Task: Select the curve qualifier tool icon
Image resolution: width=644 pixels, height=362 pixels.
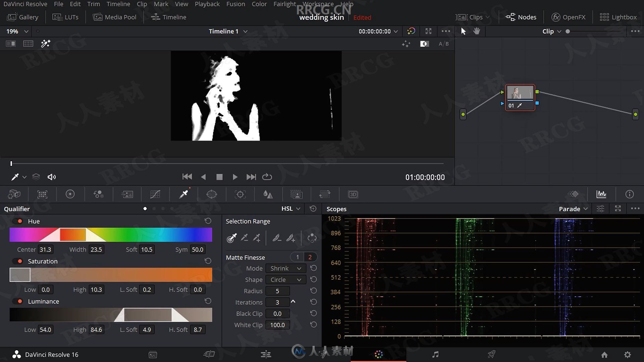Action: tap(155, 194)
